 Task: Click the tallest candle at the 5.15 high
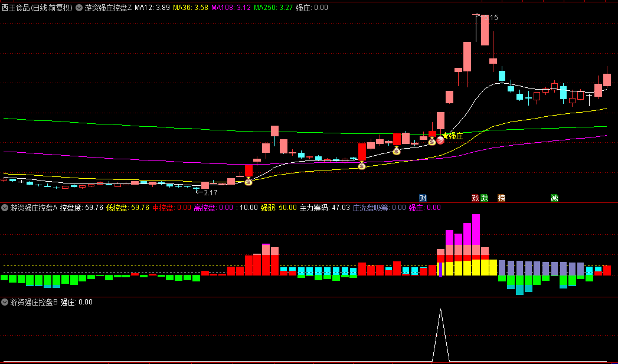485,30
